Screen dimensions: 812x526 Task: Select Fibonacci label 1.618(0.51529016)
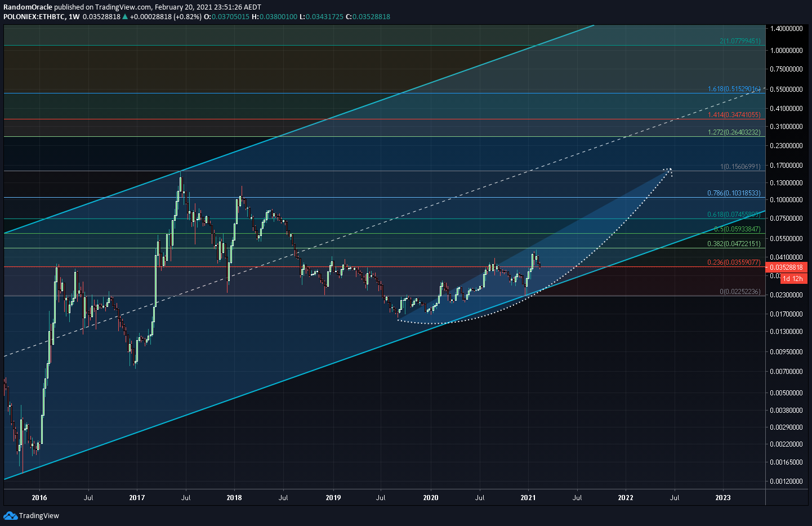tap(734, 89)
